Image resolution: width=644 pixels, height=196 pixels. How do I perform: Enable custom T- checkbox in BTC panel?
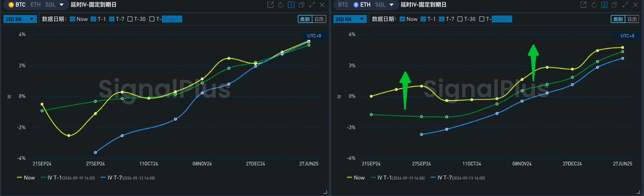click(x=151, y=19)
